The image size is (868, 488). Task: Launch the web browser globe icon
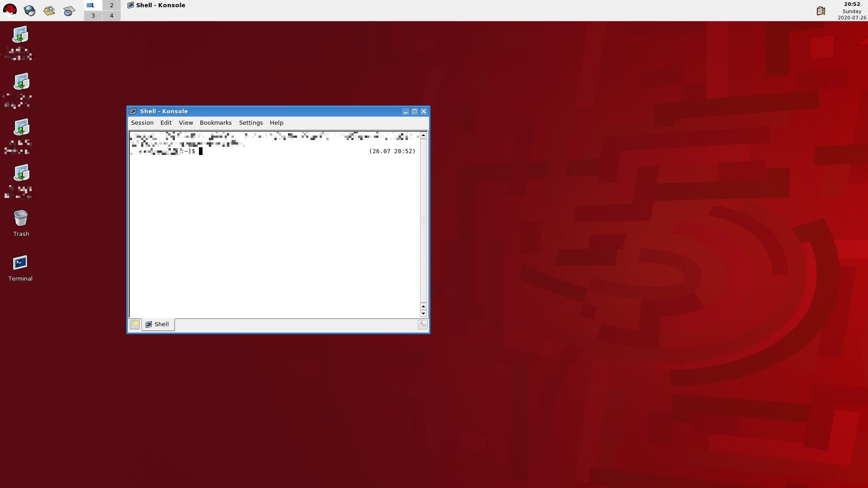click(x=29, y=10)
